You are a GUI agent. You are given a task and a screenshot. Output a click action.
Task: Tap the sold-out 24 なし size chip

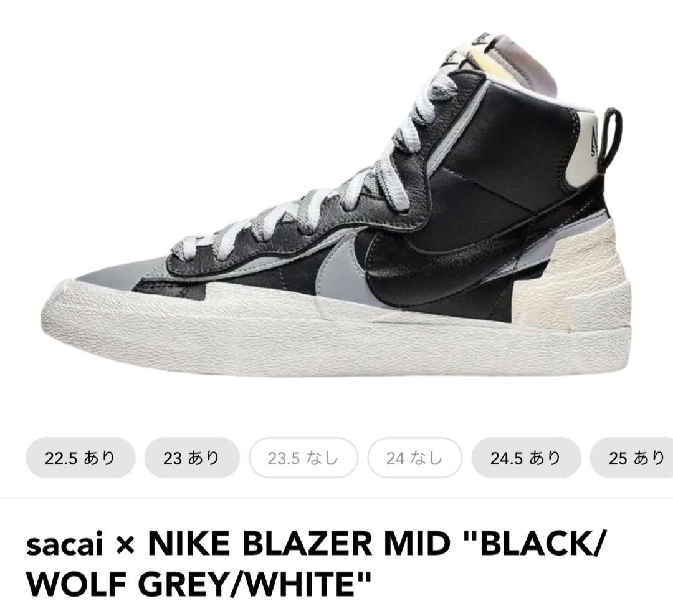414,458
